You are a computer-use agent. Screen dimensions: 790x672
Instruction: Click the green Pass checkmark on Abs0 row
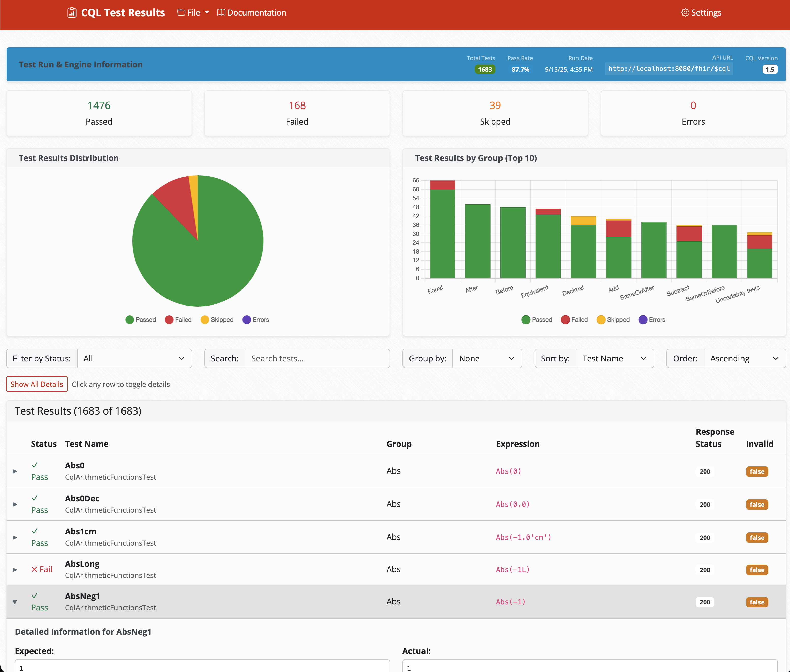(35, 465)
